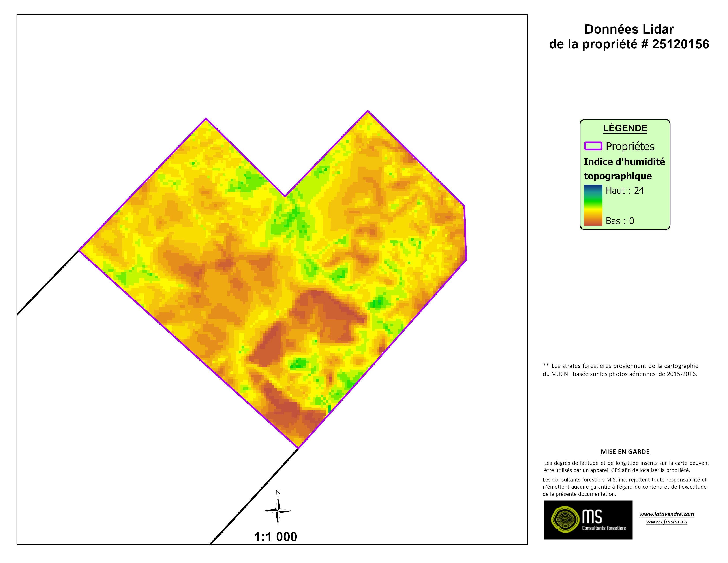Click the Consultants forestiers responsibility disclaimer
The height and width of the screenshot is (563, 728).
(625, 487)
